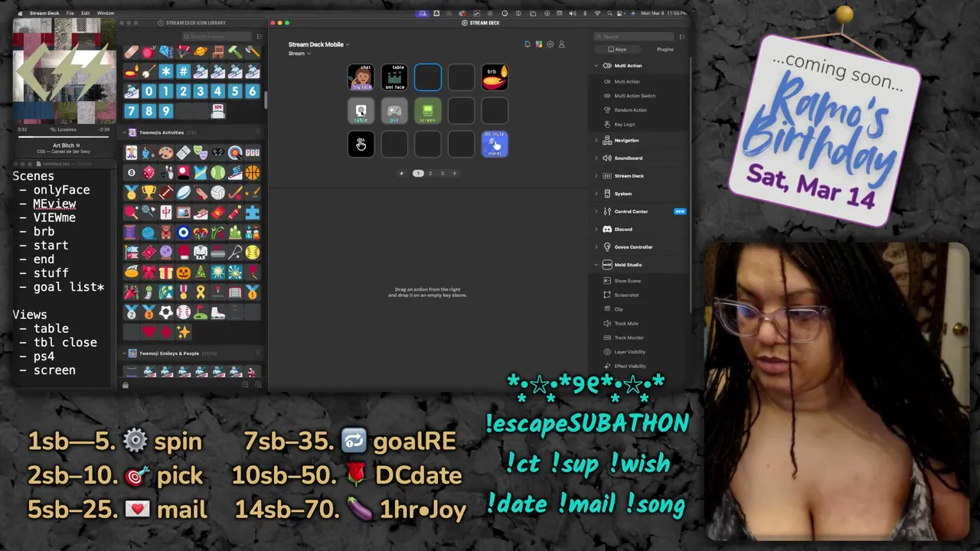Open the Stream Deck app menu
Image resolution: width=980 pixels, height=551 pixels.
44,13
